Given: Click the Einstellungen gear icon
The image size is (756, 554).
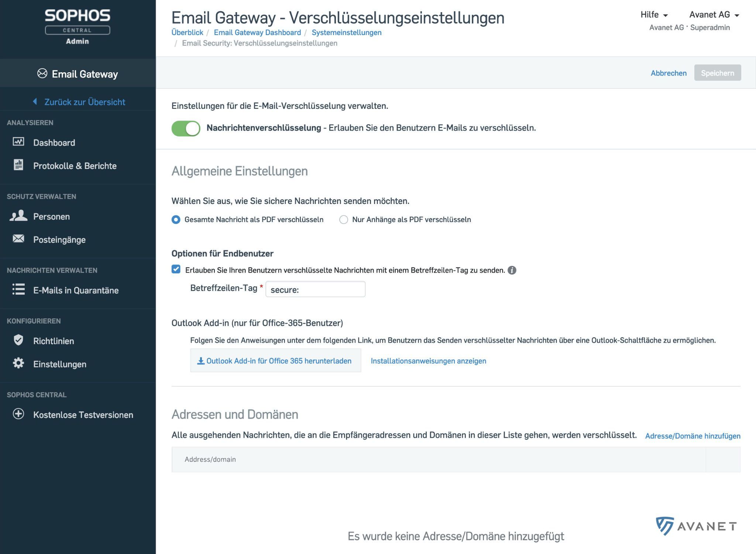Looking at the screenshot, I should coord(18,363).
